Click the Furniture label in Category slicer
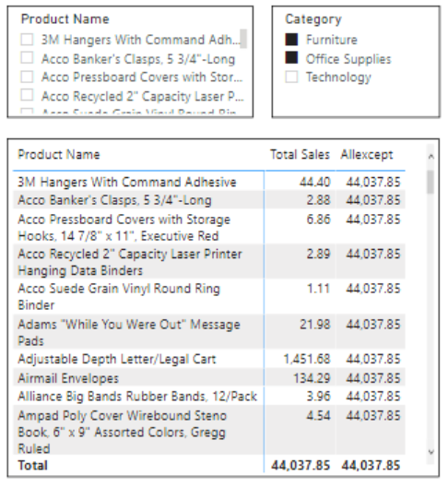 tap(332, 40)
